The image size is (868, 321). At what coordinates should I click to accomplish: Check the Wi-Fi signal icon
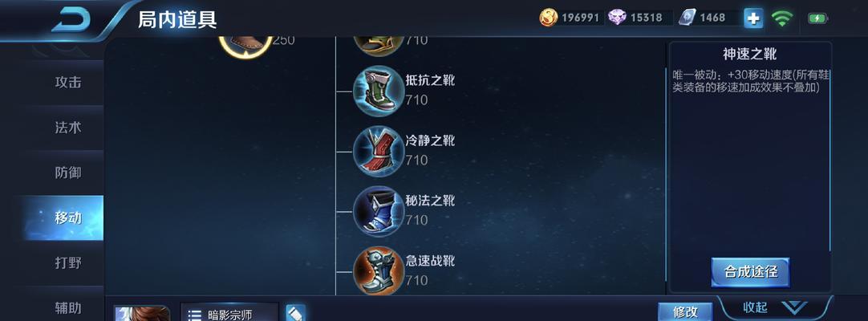[781, 18]
